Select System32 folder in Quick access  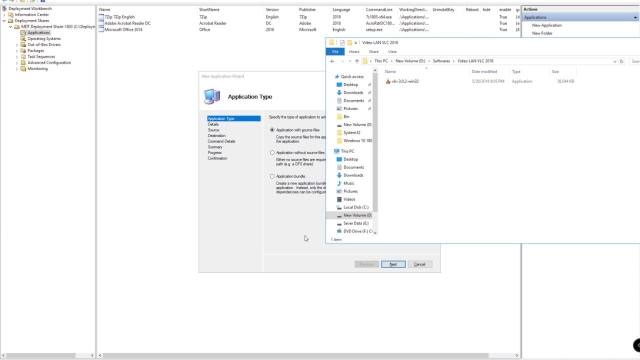(352, 133)
